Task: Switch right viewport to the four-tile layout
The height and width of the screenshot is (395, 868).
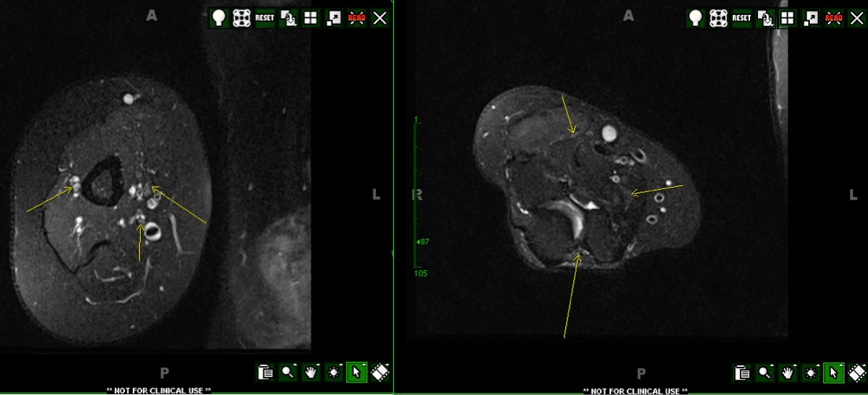Action: [x=788, y=18]
